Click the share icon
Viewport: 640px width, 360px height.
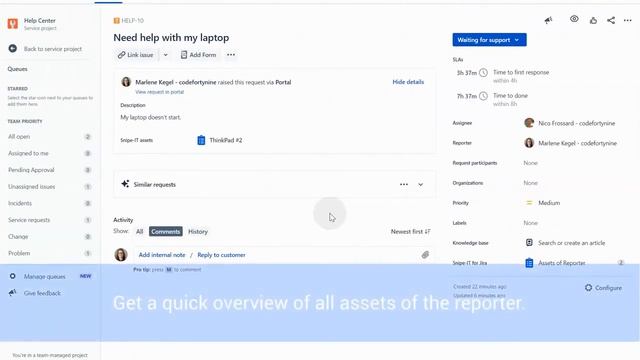611,20
